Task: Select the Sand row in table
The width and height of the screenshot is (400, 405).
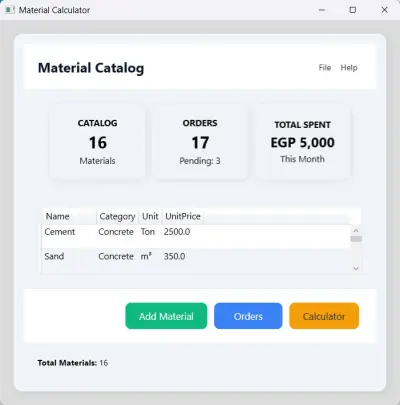Action: click(196, 261)
